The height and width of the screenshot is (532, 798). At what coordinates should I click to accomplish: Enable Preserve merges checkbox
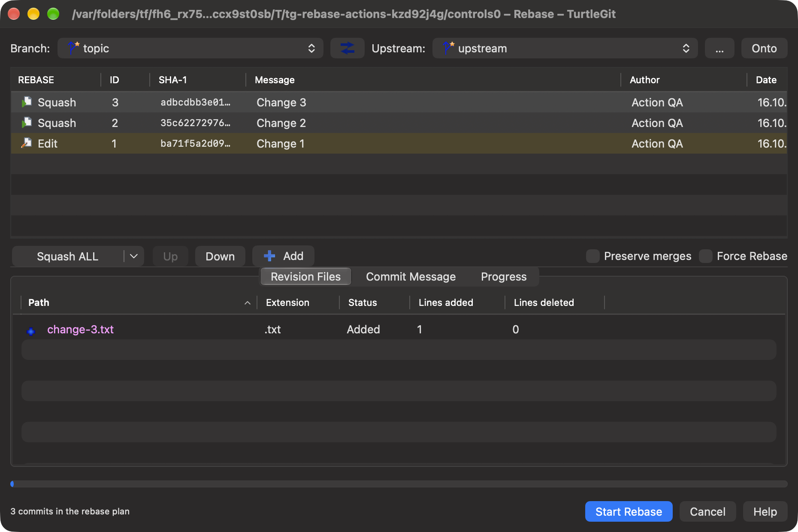tap(593, 256)
